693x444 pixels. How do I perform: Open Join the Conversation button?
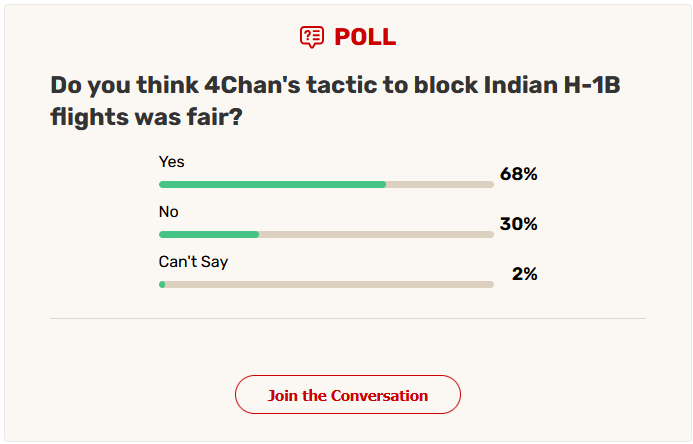pyautogui.click(x=348, y=395)
